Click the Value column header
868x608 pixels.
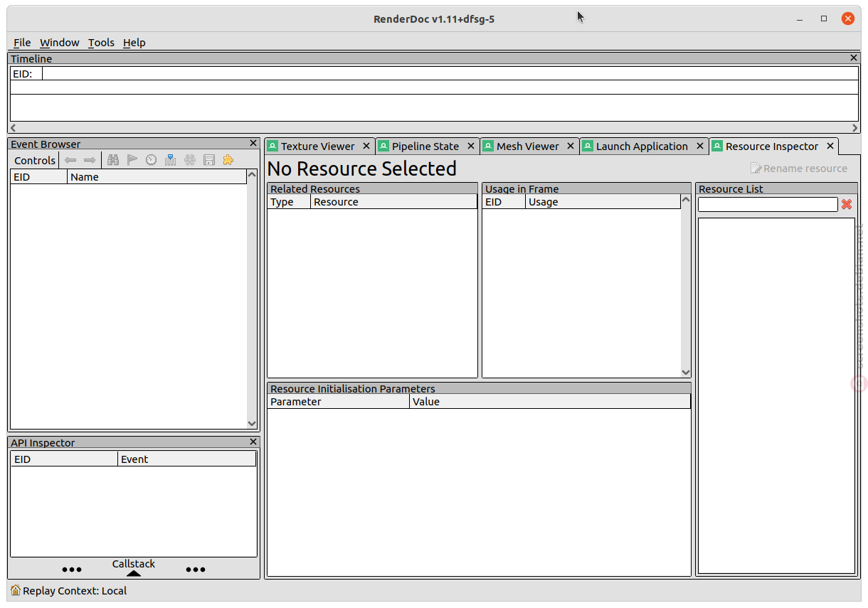coord(550,402)
